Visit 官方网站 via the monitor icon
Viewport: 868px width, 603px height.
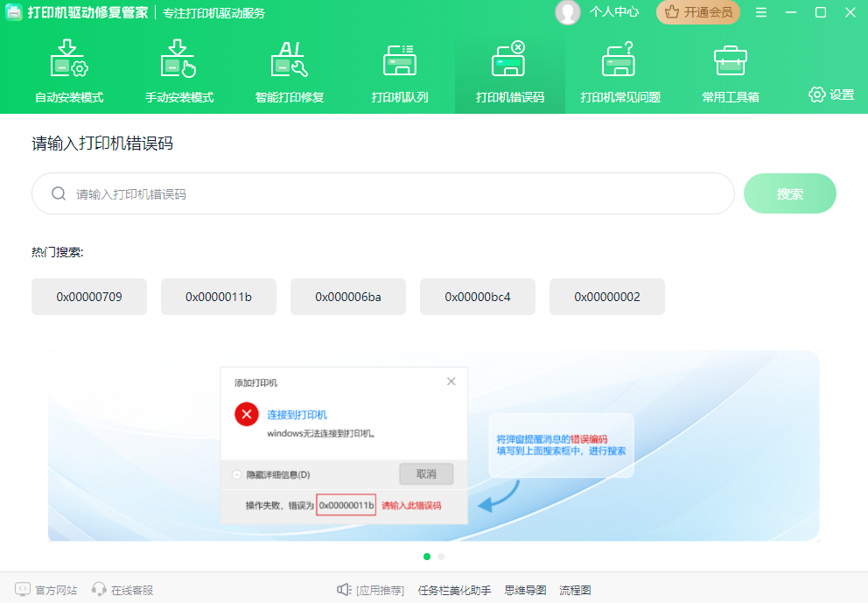45,589
